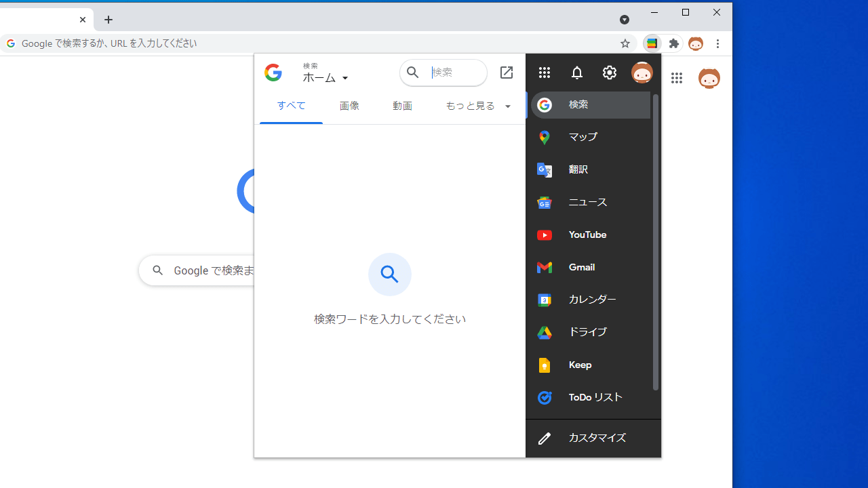Image resolution: width=868 pixels, height=488 pixels.
Task: Click 検索ワードを入力してください text
Action: (390, 319)
